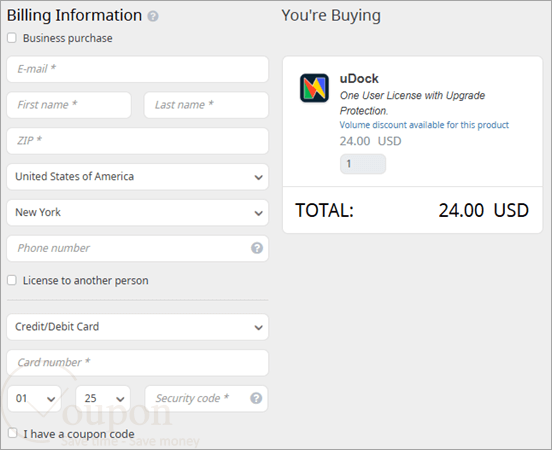Click the product price 24.00 USD under the volume discount link

(370, 141)
